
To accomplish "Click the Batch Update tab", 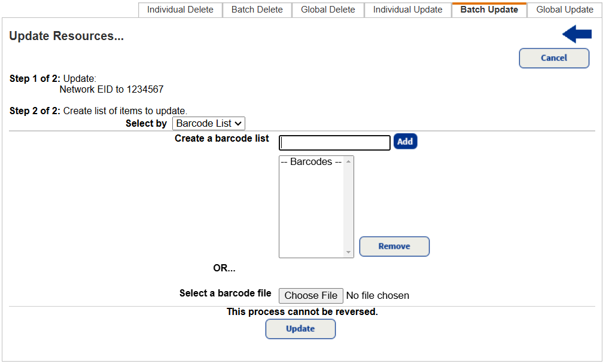I will tap(489, 10).
